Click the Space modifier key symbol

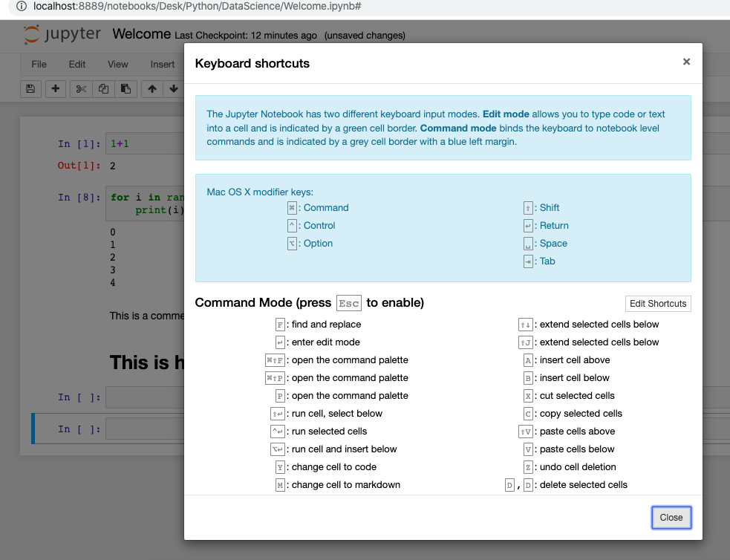point(528,244)
